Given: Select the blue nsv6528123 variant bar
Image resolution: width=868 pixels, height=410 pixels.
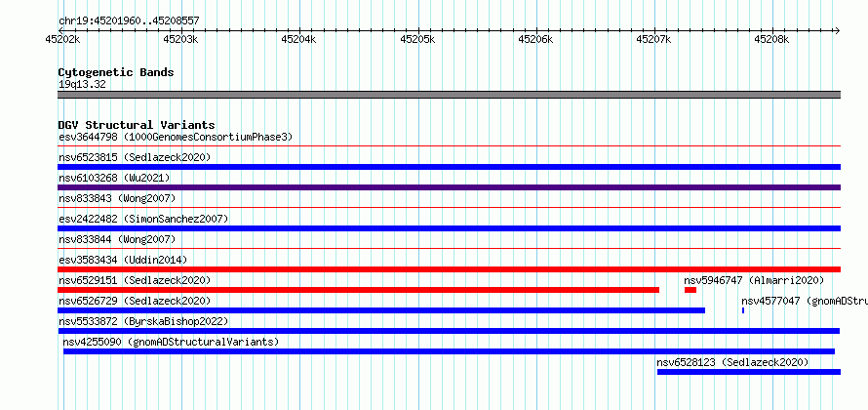Looking at the screenshot, I should click(x=749, y=372).
